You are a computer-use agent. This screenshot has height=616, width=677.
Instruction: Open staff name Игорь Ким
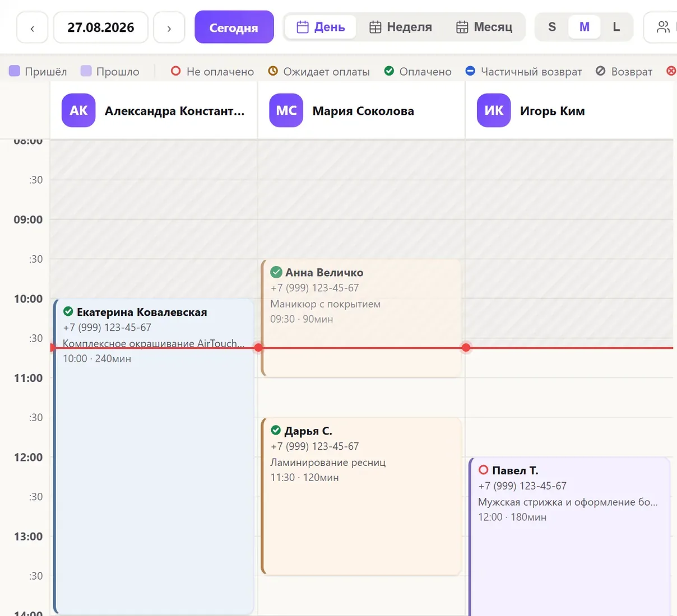click(x=553, y=111)
